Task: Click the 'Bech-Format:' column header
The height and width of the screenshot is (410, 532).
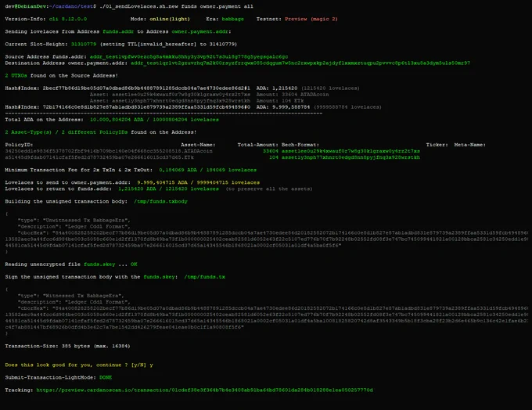Action: (x=300, y=145)
